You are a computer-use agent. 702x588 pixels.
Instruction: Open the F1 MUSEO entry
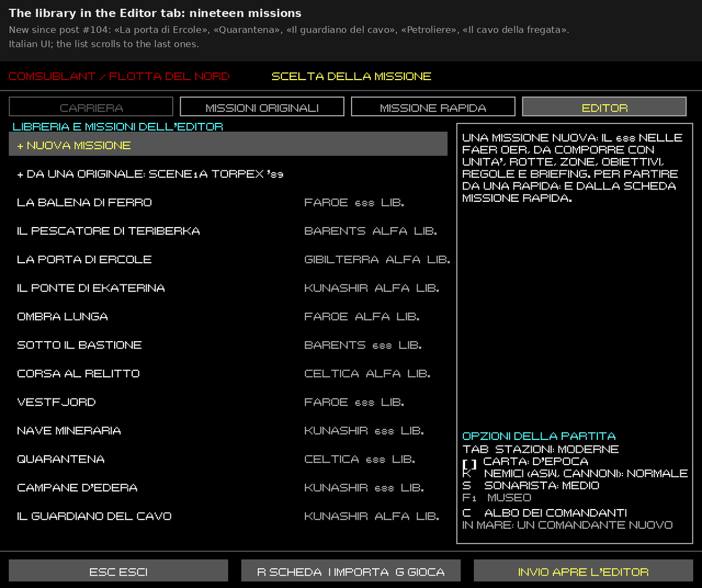click(x=497, y=497)
